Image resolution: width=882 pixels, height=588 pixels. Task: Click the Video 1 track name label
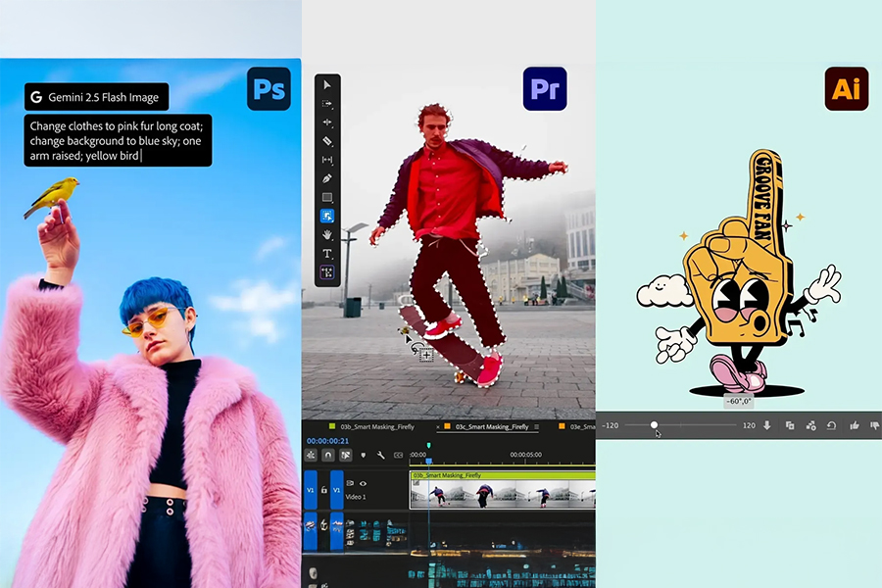click(x=356, y=497)
